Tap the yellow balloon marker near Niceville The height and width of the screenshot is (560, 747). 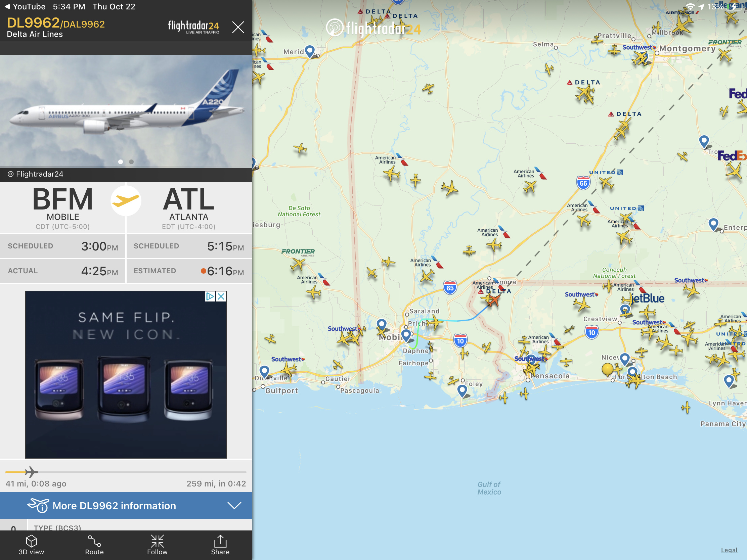point(607,369)
